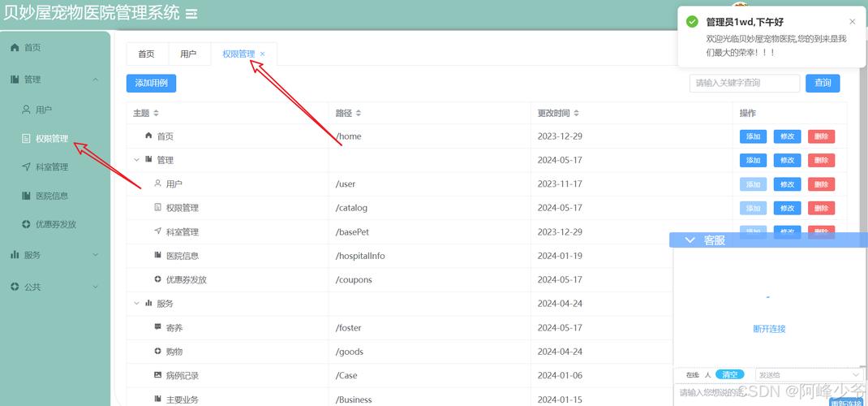Collapse the 管理 sidebar menu

pyautogui.click(x=96, y=80)
